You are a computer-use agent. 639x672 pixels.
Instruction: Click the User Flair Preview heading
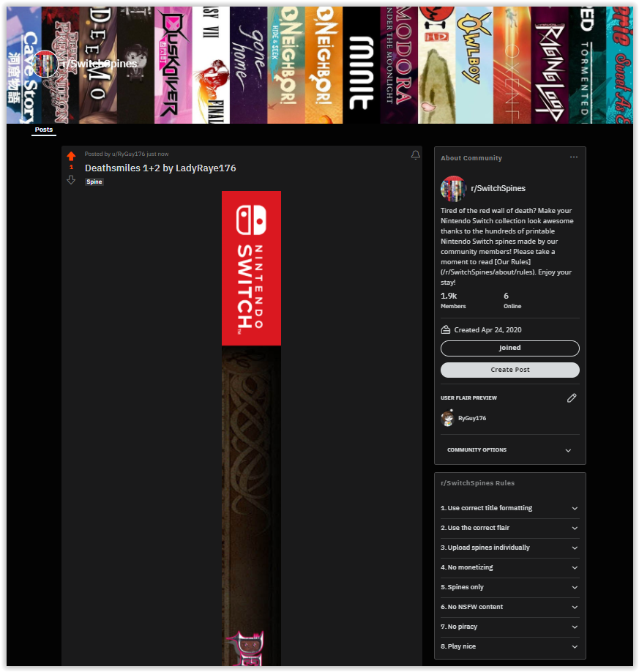point(468,398)
